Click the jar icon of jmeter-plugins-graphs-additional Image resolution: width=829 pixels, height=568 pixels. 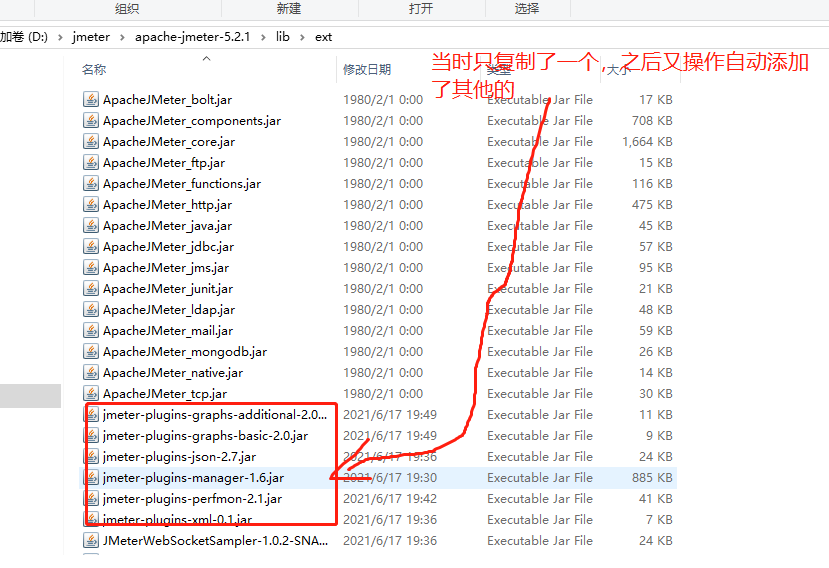coord(92,415)
